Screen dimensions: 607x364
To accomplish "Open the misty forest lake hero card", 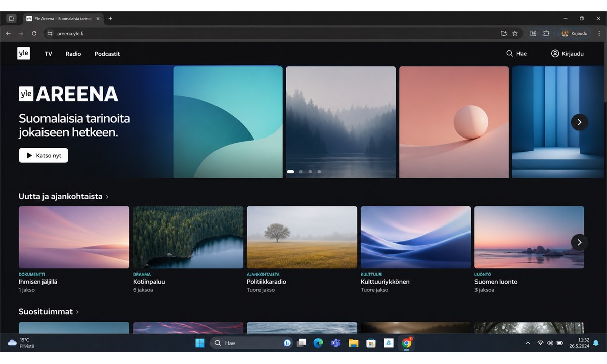I will click(340, 122).
